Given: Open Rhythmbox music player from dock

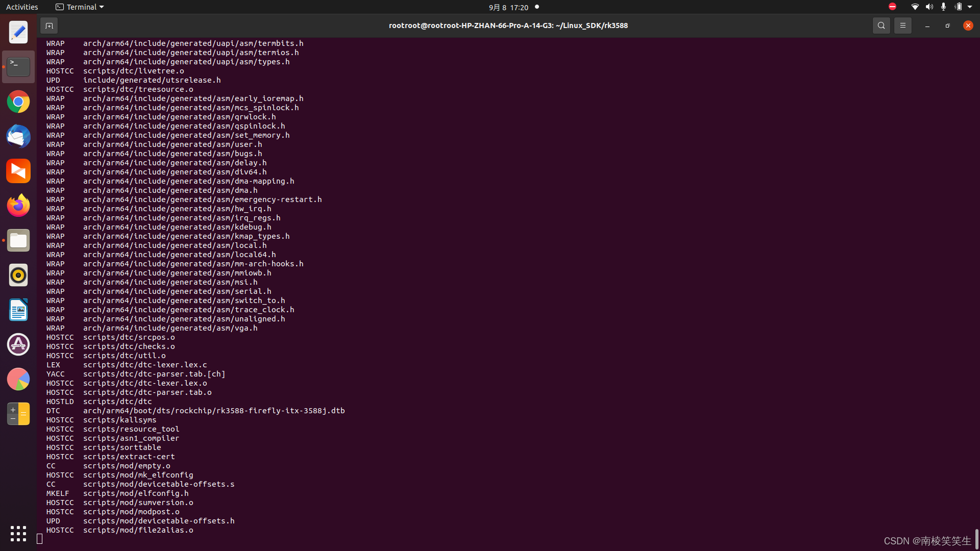Looking at the screenshot, I should pos(18,275).
